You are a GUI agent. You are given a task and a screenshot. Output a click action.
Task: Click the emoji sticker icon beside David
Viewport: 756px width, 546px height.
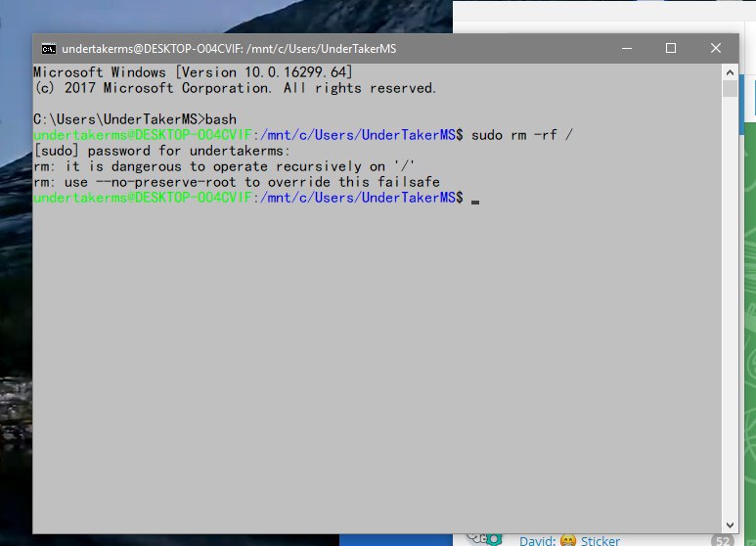tap(568, 541)
